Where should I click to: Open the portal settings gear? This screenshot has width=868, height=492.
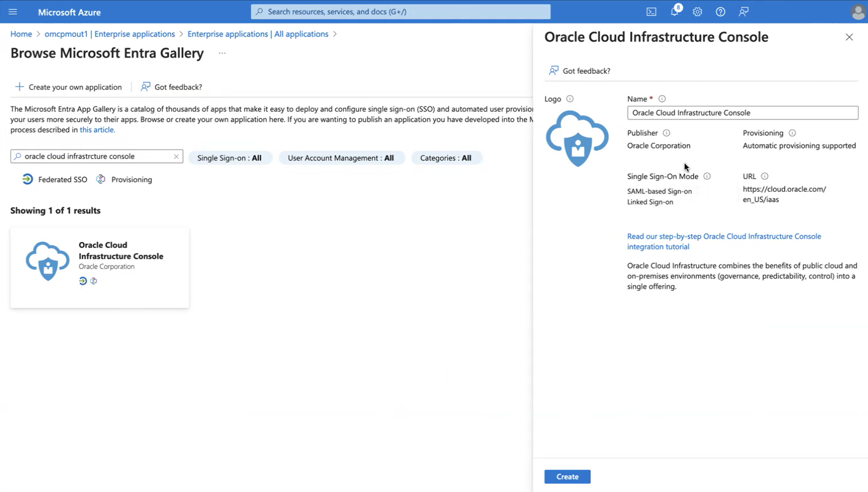(697, 12)
